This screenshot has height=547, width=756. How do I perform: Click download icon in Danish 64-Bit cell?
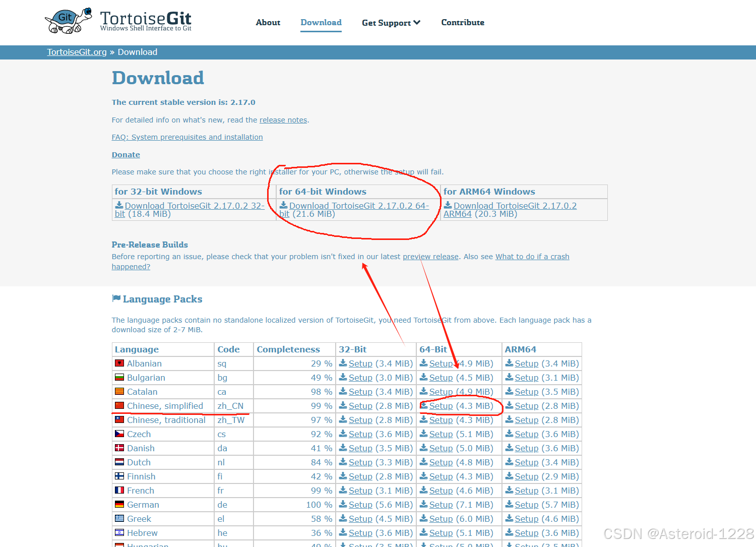(x=424, y=448)
